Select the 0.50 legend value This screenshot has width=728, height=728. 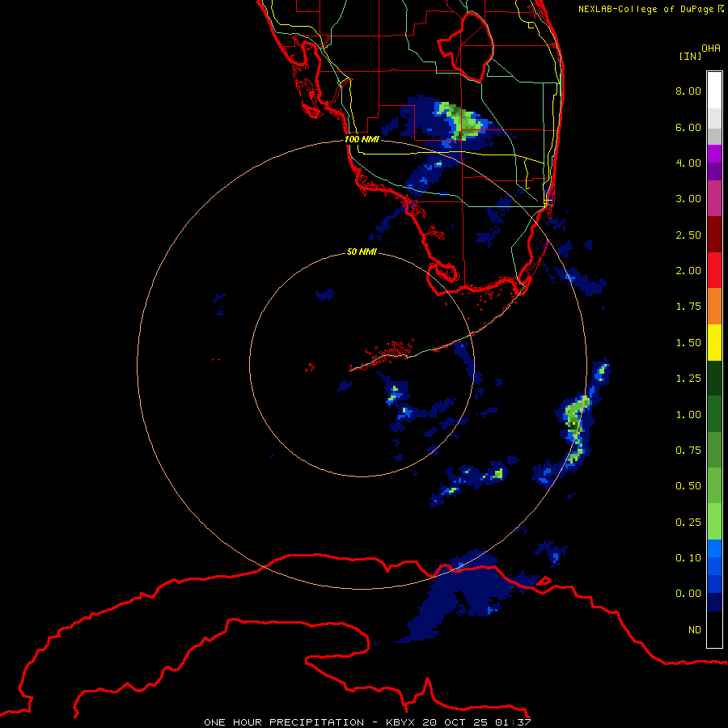[x=688, y=486]
